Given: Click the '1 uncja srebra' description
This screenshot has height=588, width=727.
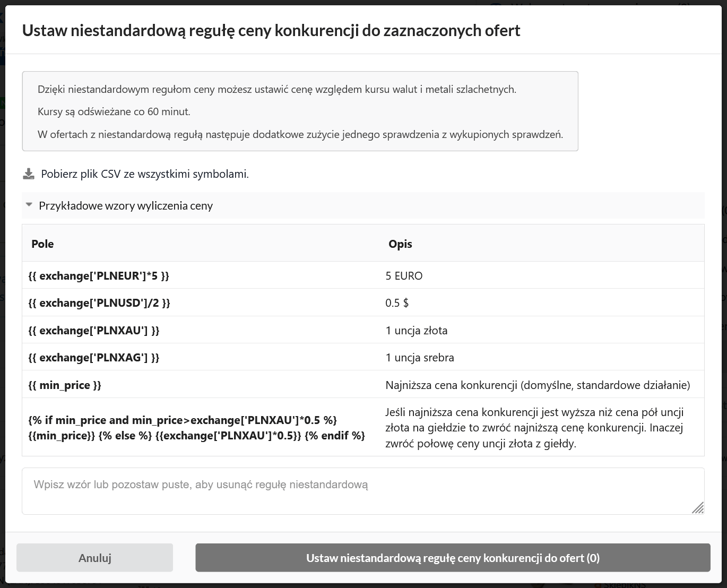Looking at the screenshot, I should pyautogui.click(x=419, y=358).
